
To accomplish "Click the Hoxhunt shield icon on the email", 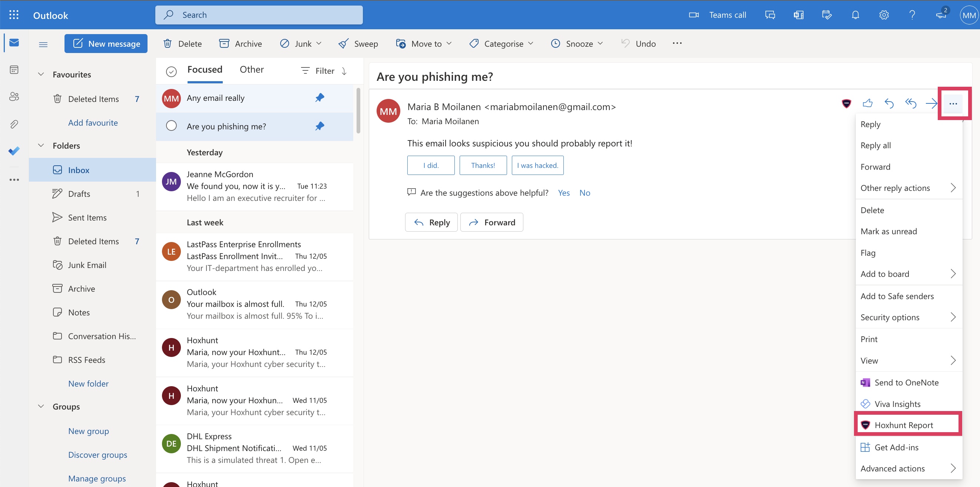I will point(846,103).
